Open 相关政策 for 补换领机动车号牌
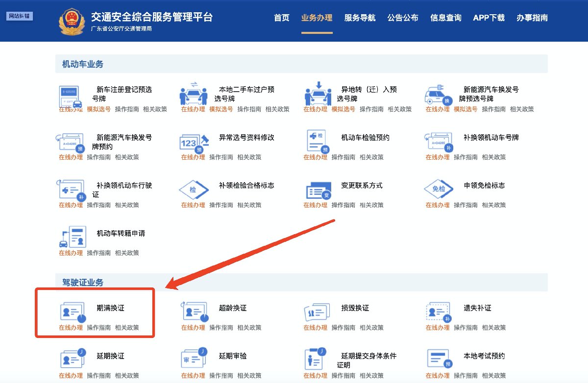The height and width of the screenshot is (383, 588). tap(494, 157)
